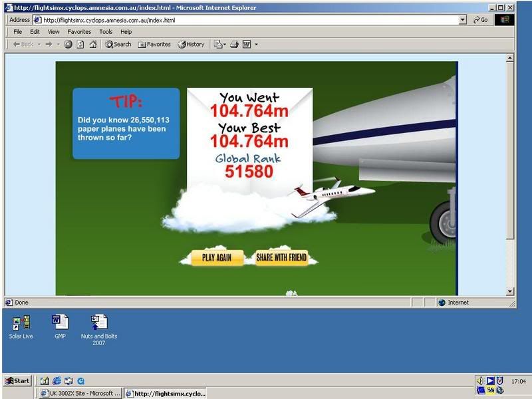Click the Print icon in toolbar

point(234,45)
